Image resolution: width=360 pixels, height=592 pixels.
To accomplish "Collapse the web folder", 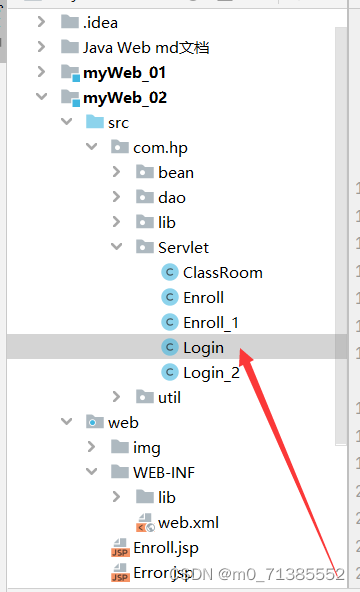I will (67, 421).
